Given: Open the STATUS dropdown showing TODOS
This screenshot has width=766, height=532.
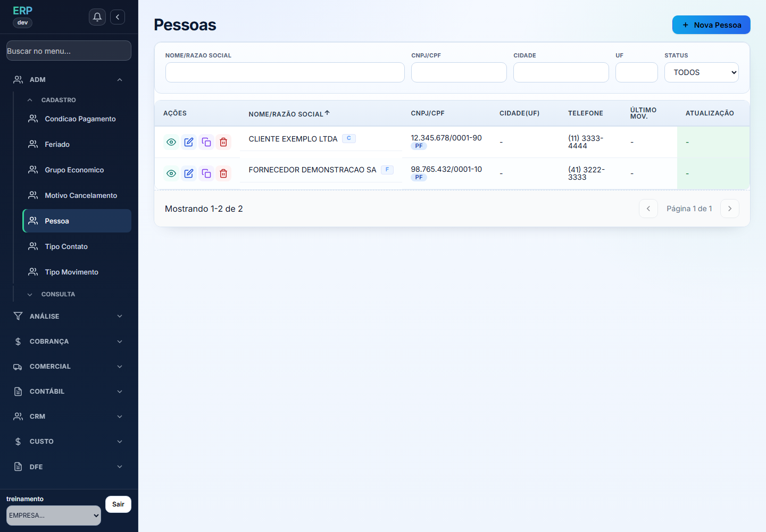Looking at the screenshot, I should pyautogui.click(x=702, y=72).
